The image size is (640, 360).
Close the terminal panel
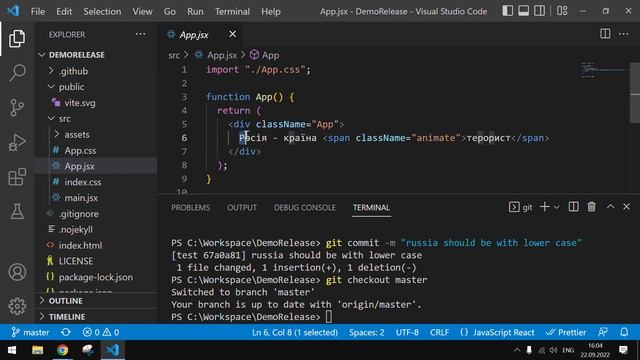(627, 207)
